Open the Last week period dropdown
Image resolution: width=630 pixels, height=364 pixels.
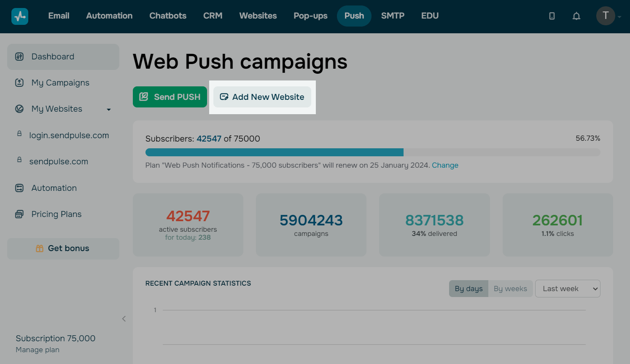[568, 289]
